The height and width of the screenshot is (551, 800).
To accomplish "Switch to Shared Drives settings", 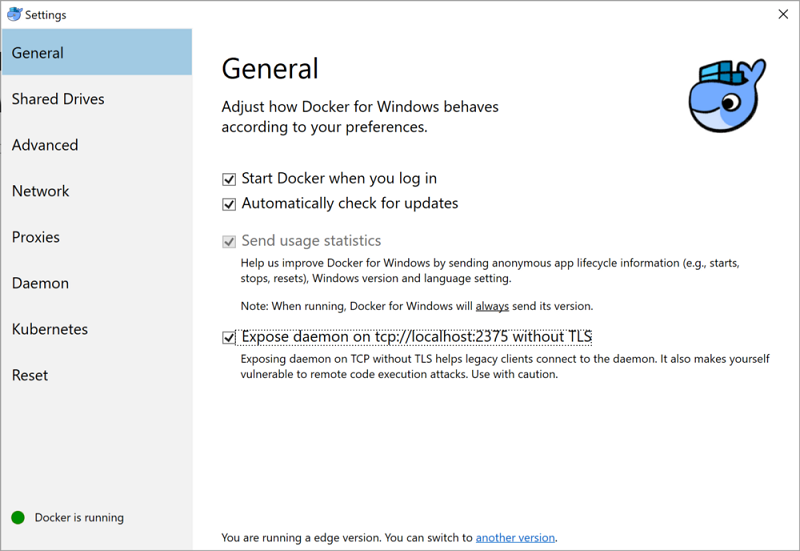I will pyautogui.click(x=58, y=99).
